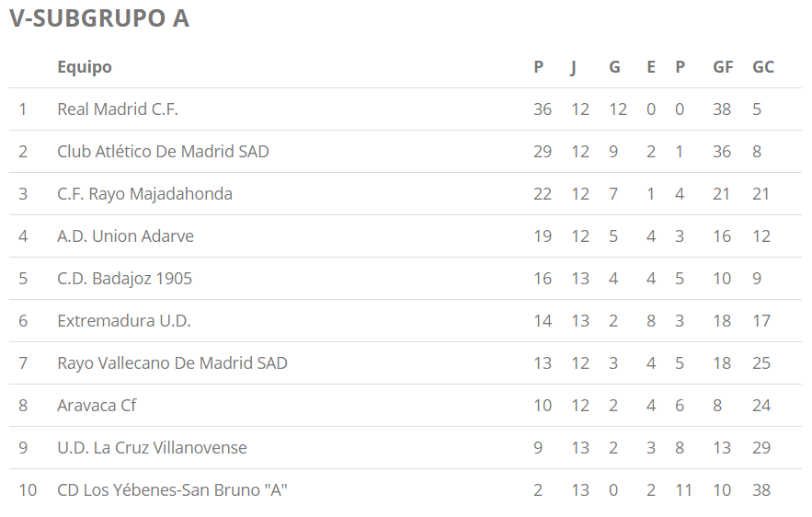The width and height of the screenshot is (812, 517).
Task: Click Extremadura U.D. team name
Action: coord(123,321)
